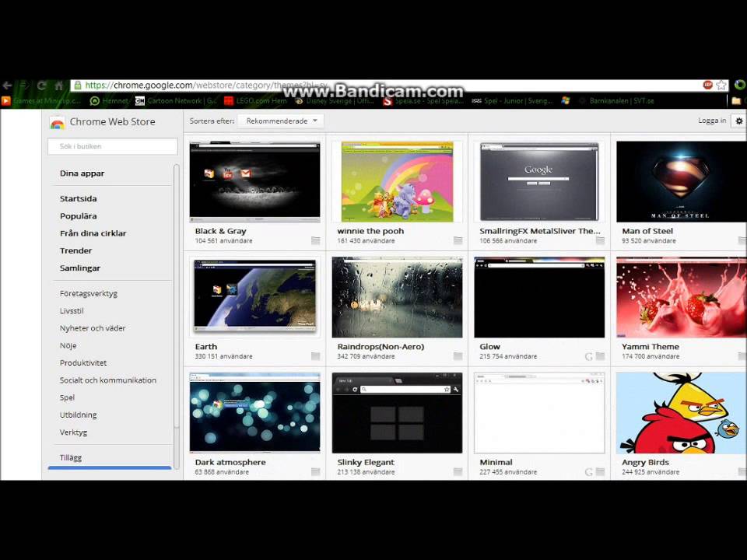Image resolution: width=747 pixels, height=560 pixels.
Task: Select the Företagsverktyg category
Action: coord(89,293)
